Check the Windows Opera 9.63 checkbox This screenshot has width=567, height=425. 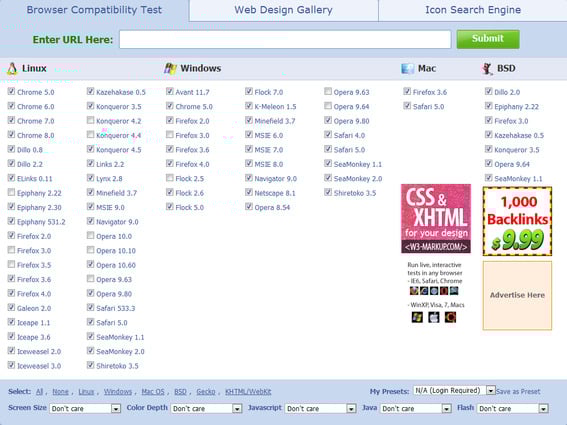pyautogui.click(x=328, y=92)
